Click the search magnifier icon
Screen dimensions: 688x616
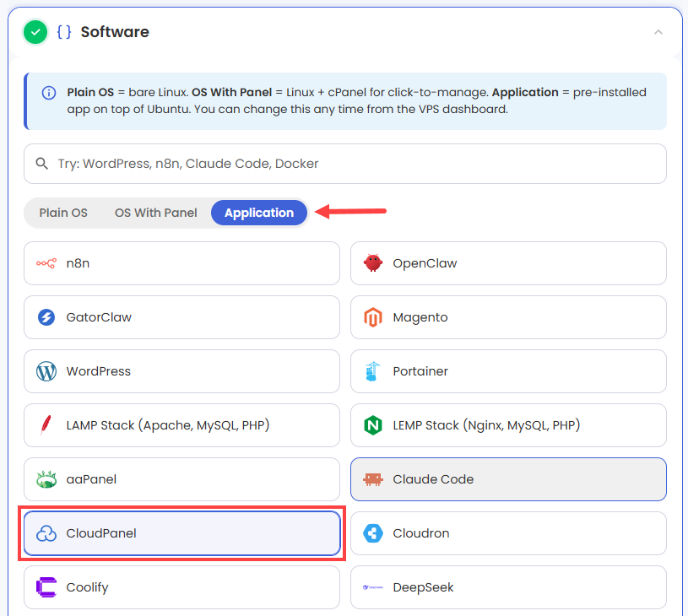(x=41, y=164)
